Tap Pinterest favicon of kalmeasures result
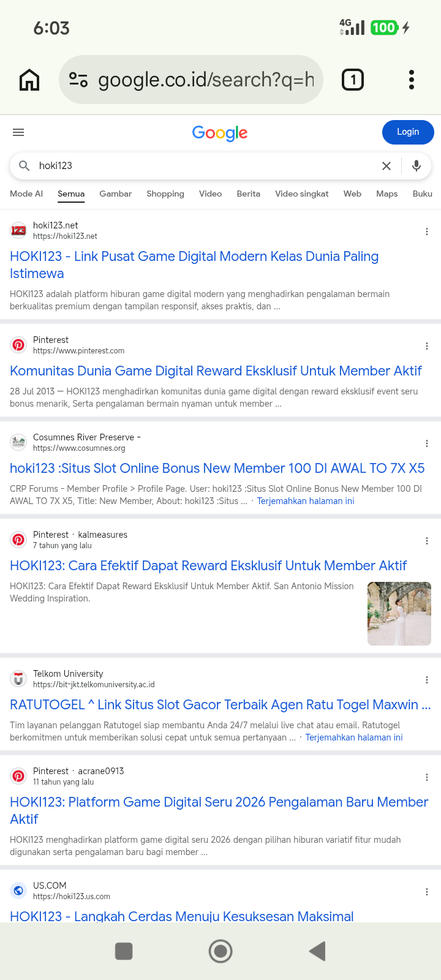 (x=18, y=540)
